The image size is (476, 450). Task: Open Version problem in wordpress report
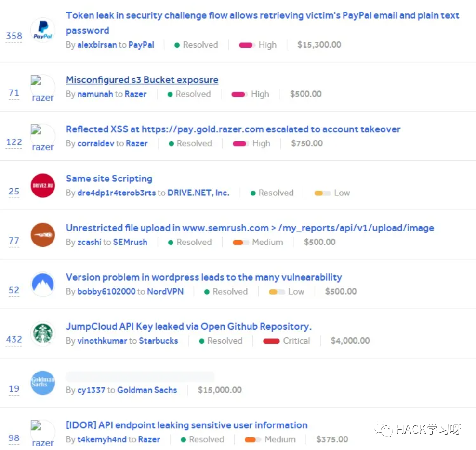204,277
